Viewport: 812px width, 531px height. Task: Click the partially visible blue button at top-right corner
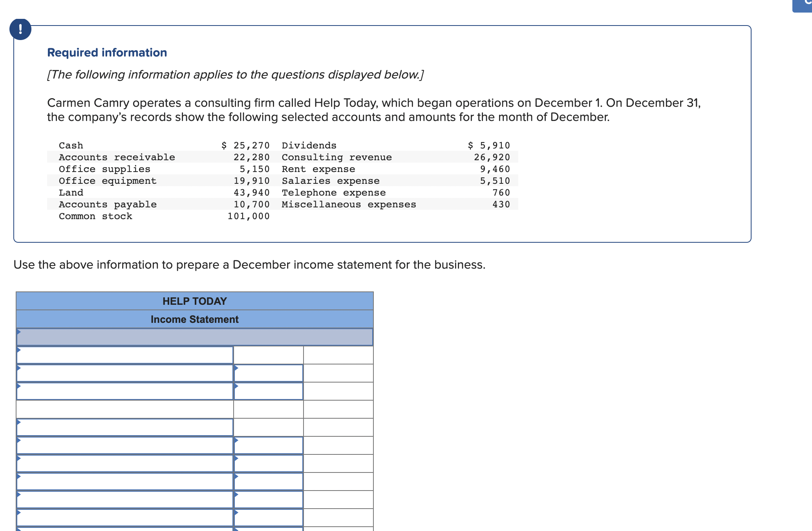pyautogui.click(x=803, y=5)
